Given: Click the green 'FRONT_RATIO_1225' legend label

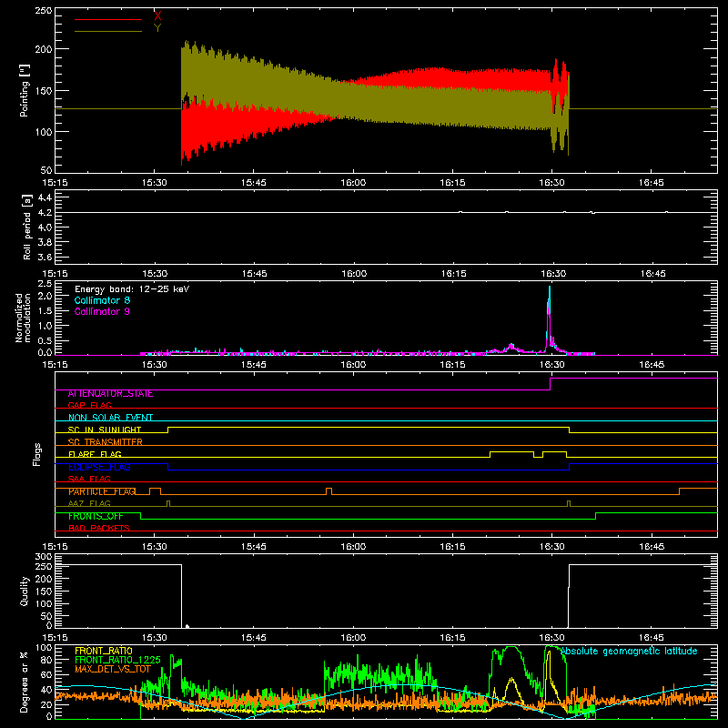Looking at the screenshot, I should tap(117, 660).
